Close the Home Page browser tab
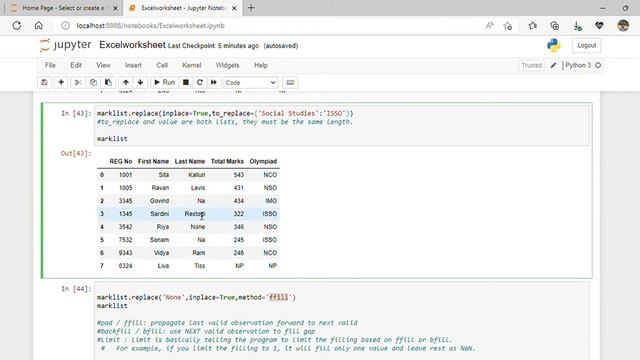Image resolution: width=640 pixels, height=360 pixels. 115,8
